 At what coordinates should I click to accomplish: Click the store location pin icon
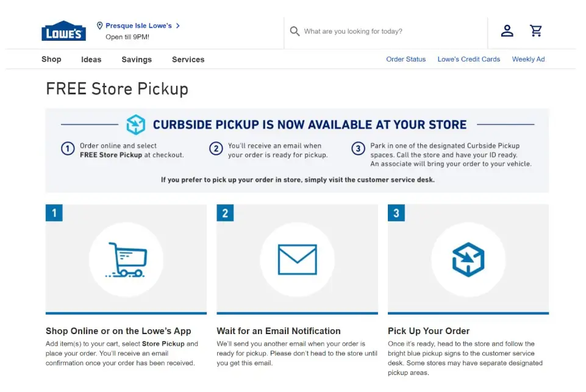pos(99,26)
